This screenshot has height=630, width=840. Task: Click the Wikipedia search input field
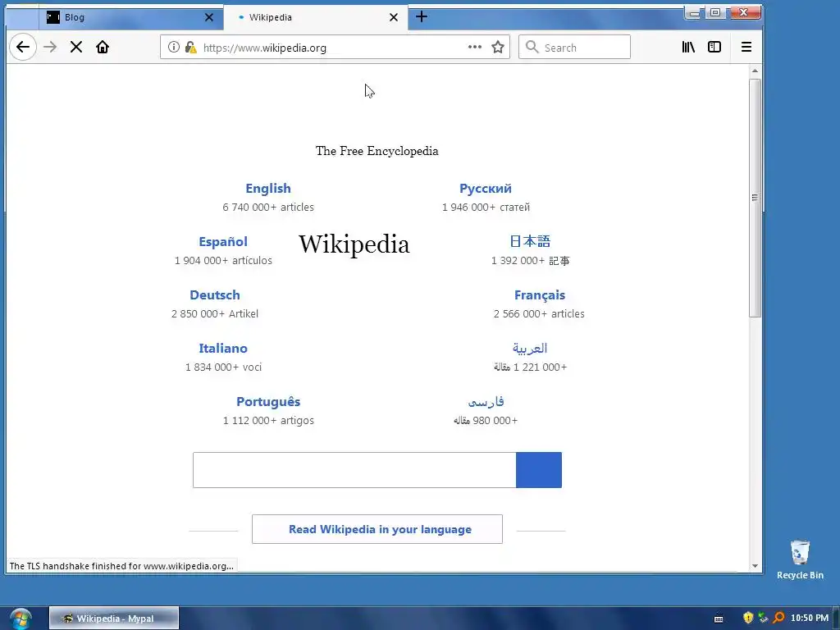point(354,470)
